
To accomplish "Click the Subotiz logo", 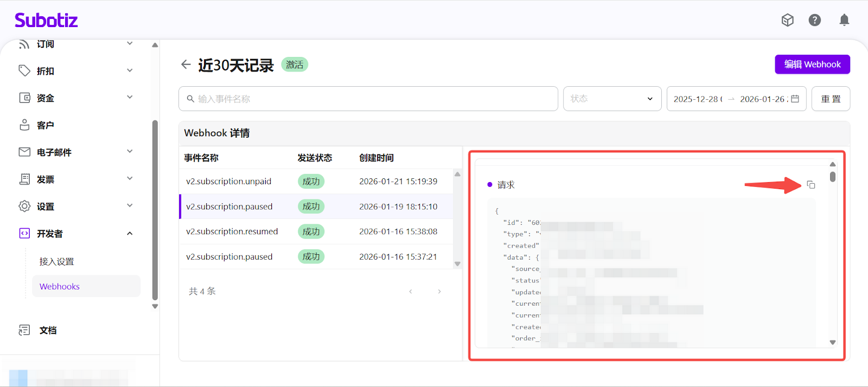I will click(x=46, y=21).
